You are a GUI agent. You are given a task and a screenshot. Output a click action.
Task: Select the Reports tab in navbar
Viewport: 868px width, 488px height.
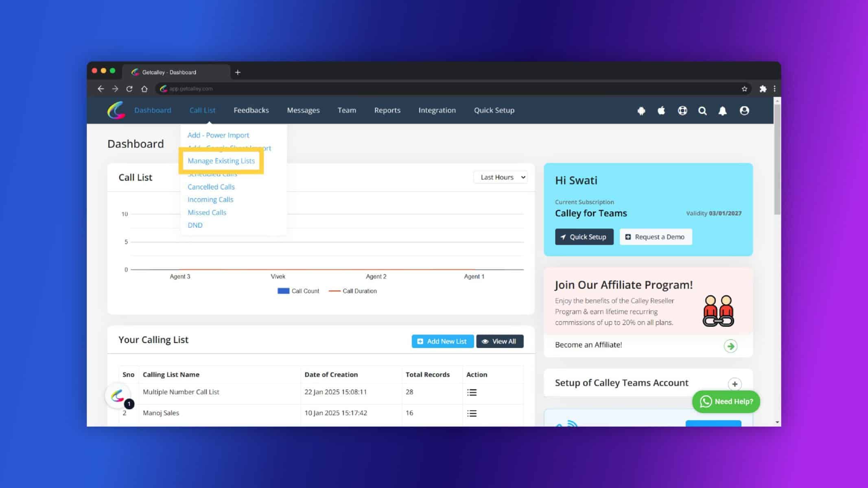click(x=387, y=110)
